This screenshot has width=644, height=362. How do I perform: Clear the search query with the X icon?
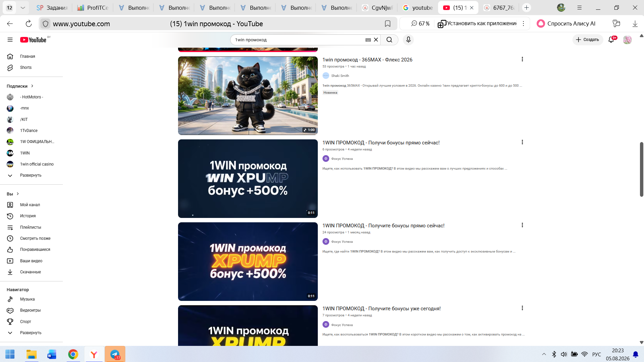[376, 40]
